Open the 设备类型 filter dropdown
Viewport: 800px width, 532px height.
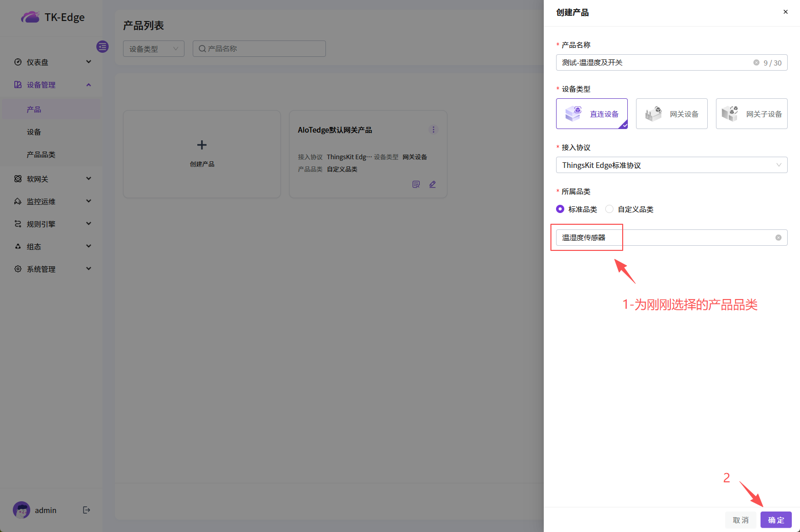153,49
